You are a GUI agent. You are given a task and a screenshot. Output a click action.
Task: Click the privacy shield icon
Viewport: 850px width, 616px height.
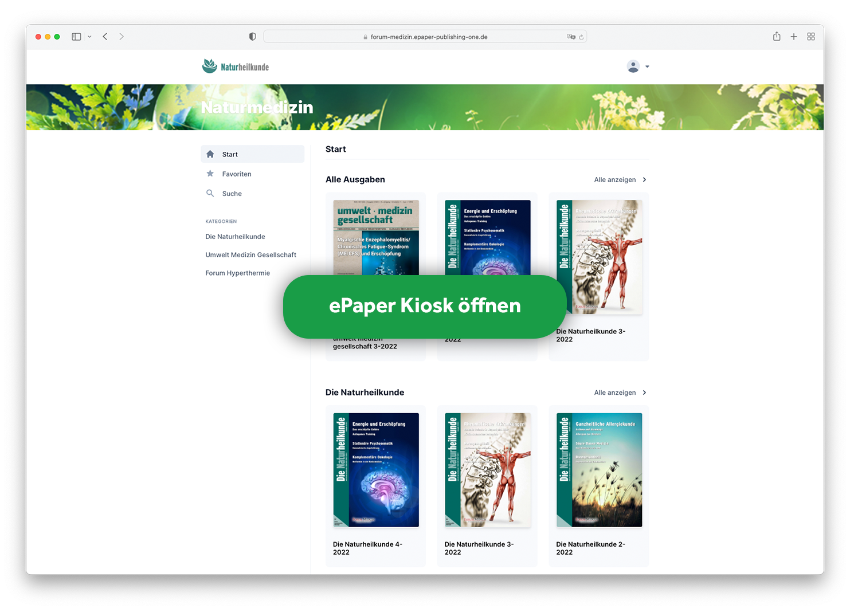click(x=252, y=37)
